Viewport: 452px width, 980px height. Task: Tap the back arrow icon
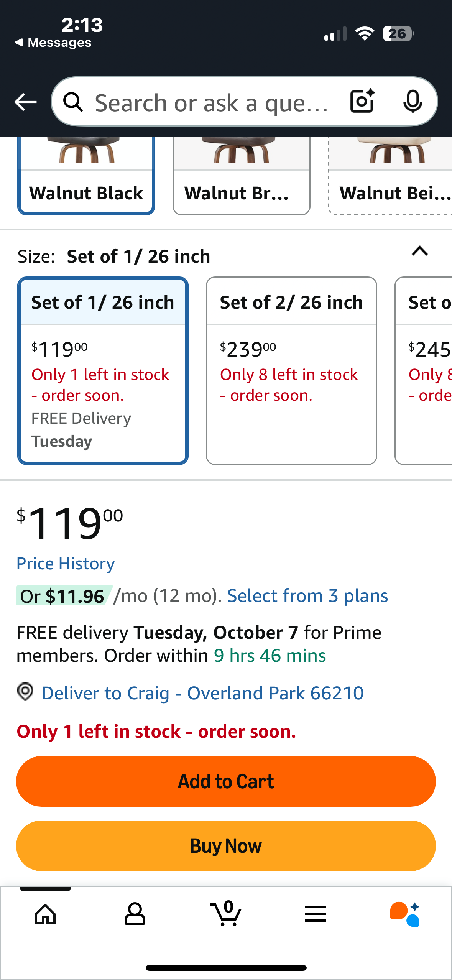click(25, 102)
